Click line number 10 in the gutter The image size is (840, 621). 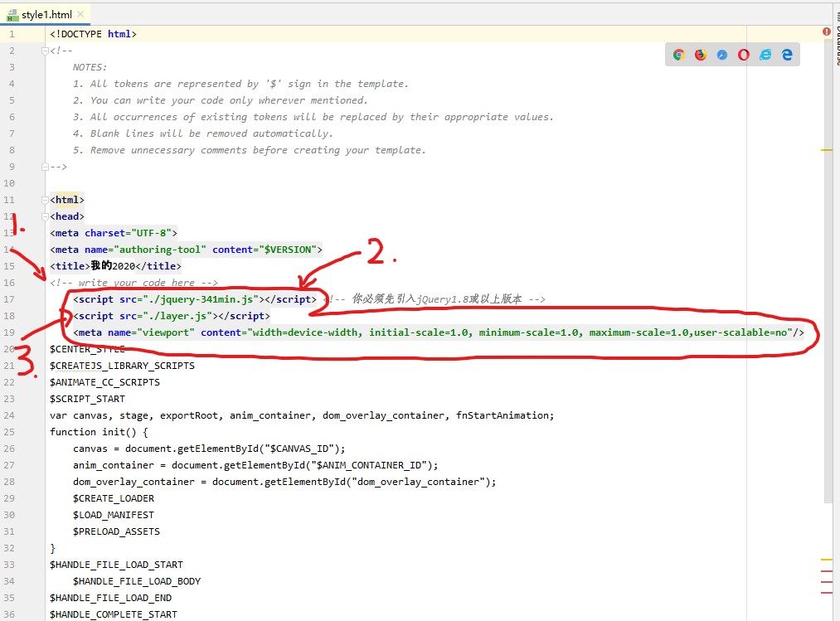click(9, 184)
